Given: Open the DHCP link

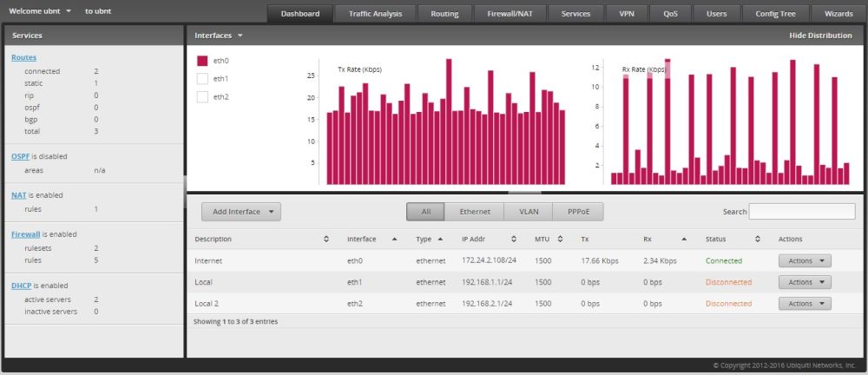Looking at the screenshot, I should (x=21, y=286).
